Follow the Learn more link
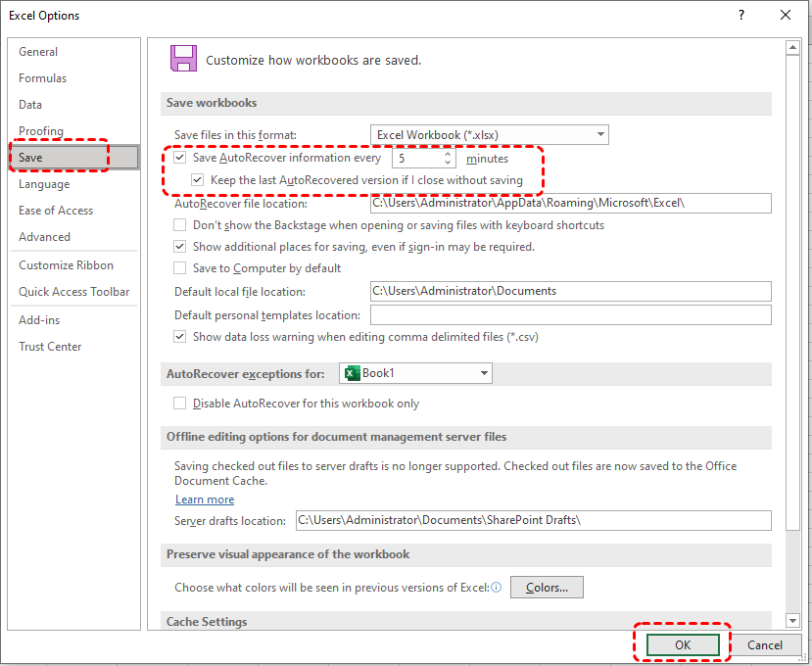 click(205, 499)
